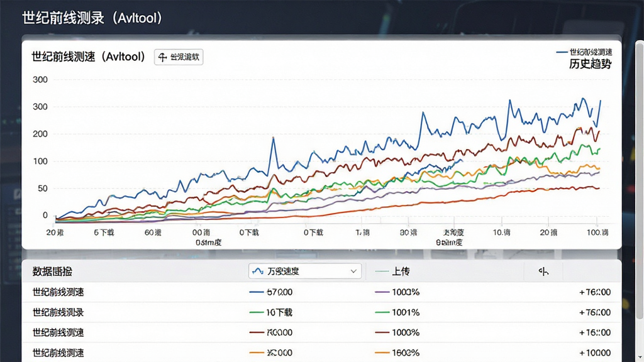Click the row name in the first table row
Screen dimensions: 644x362
(58, 292)
